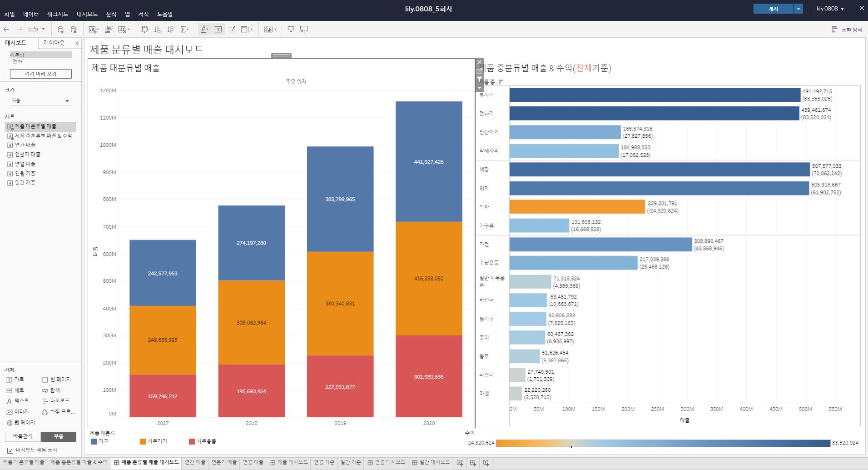Select the 가로 horizontal container object

[15, 380]
